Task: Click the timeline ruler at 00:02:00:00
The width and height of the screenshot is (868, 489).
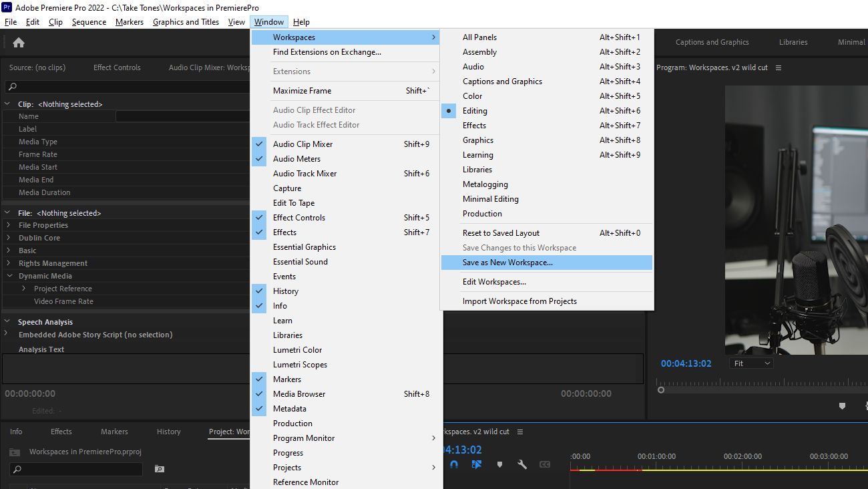Action: point(742,456)
